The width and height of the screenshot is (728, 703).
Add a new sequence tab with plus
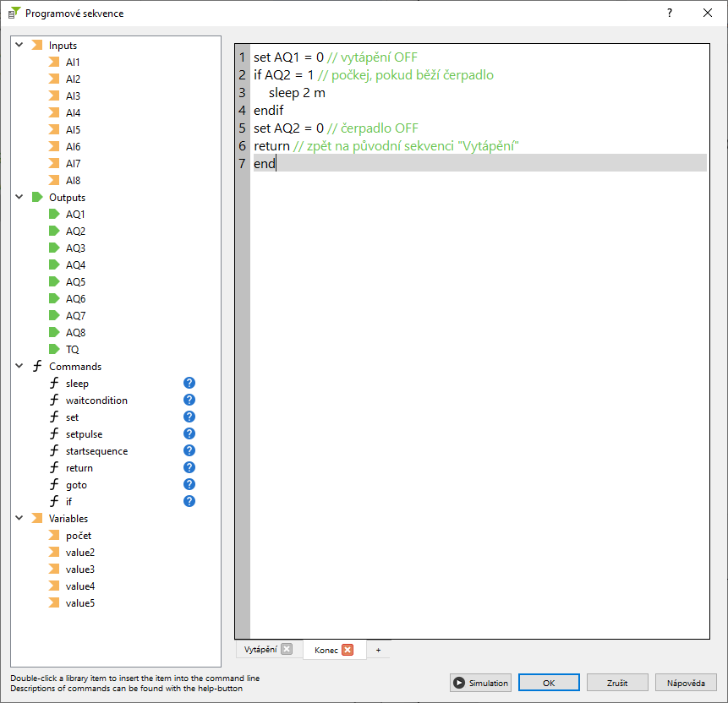[x=378, y=650]
